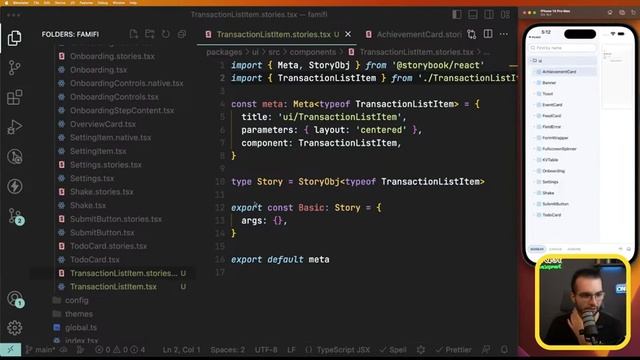Click the webcam overlay thumbnail
Screen dimensions: 640x360
pos(583,302)
